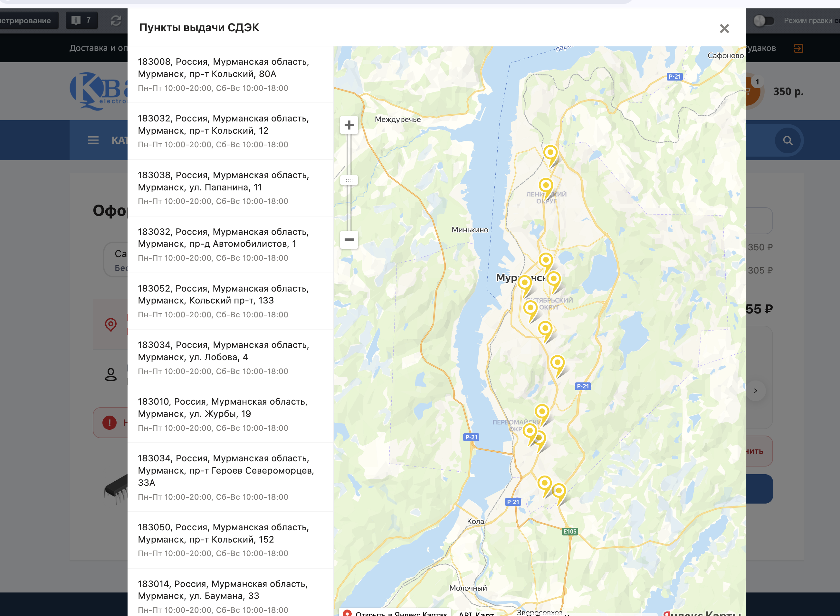Zoom out on the Yandex map
The image size is (840, 616).
coord(349,239)
